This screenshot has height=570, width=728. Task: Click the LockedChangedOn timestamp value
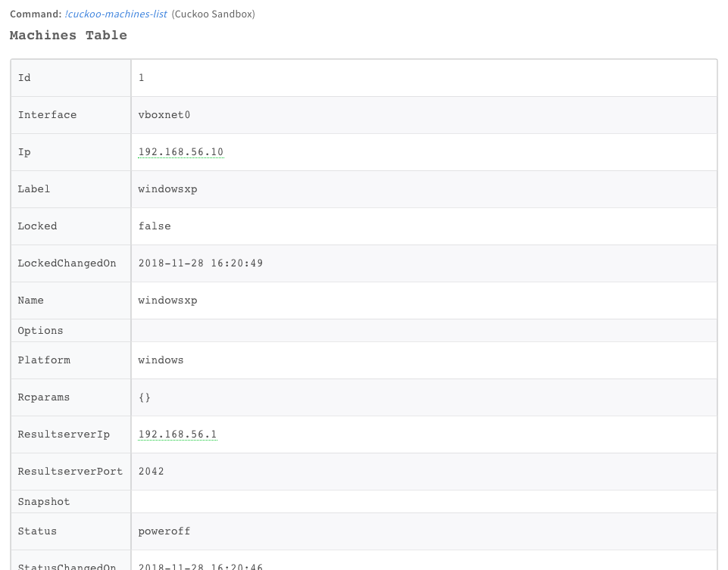click(200, 263)
